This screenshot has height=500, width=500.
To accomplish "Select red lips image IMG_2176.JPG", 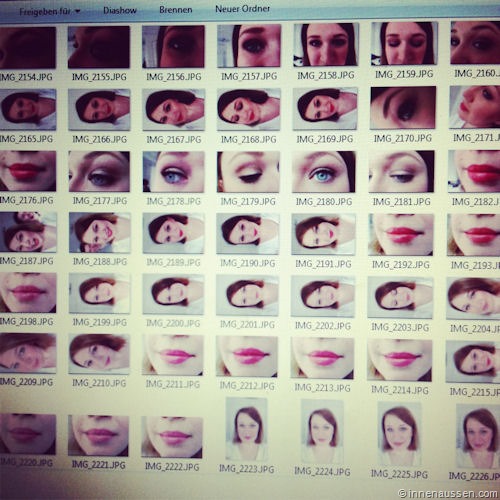I will [28, 171].
